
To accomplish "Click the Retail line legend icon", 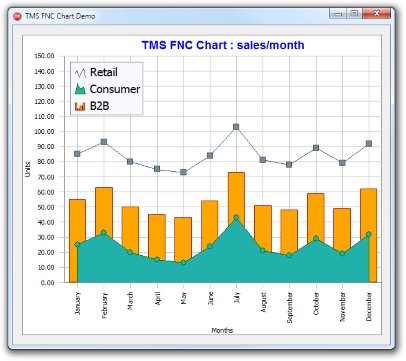I will tap(80, 72).
